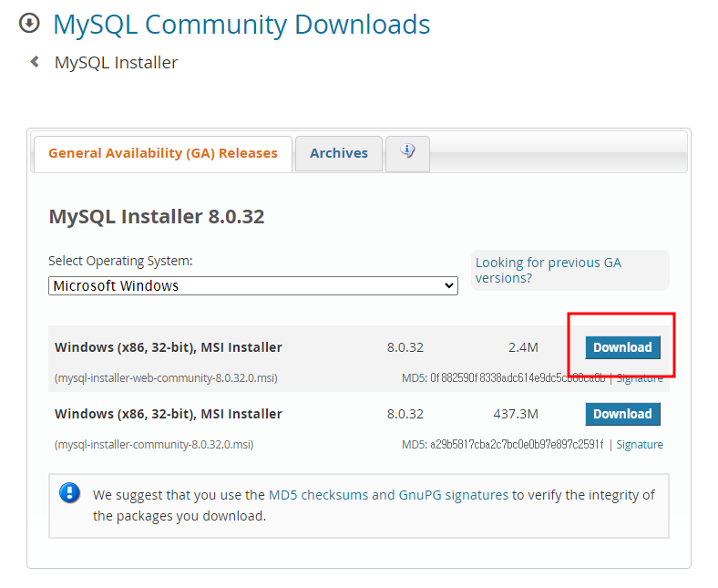Open Signature link for mysql-installer-community-8.0.32.0.msi

click(640, 445)
